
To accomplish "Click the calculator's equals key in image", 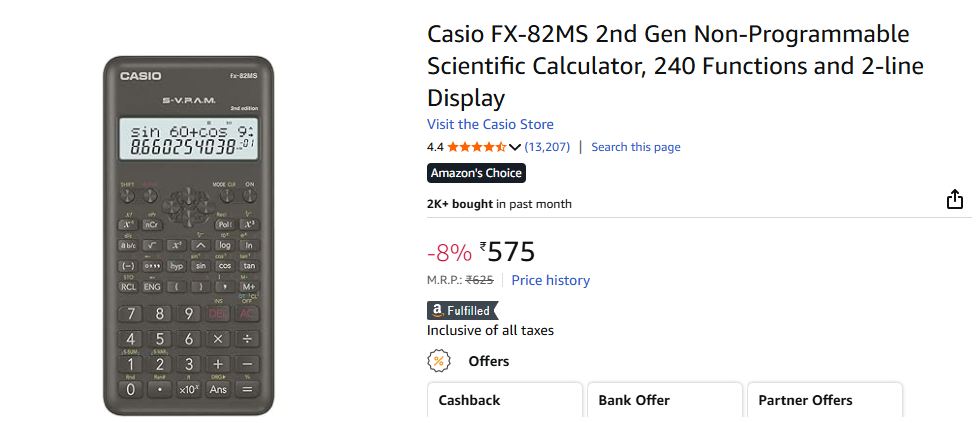I will (247, 389).
